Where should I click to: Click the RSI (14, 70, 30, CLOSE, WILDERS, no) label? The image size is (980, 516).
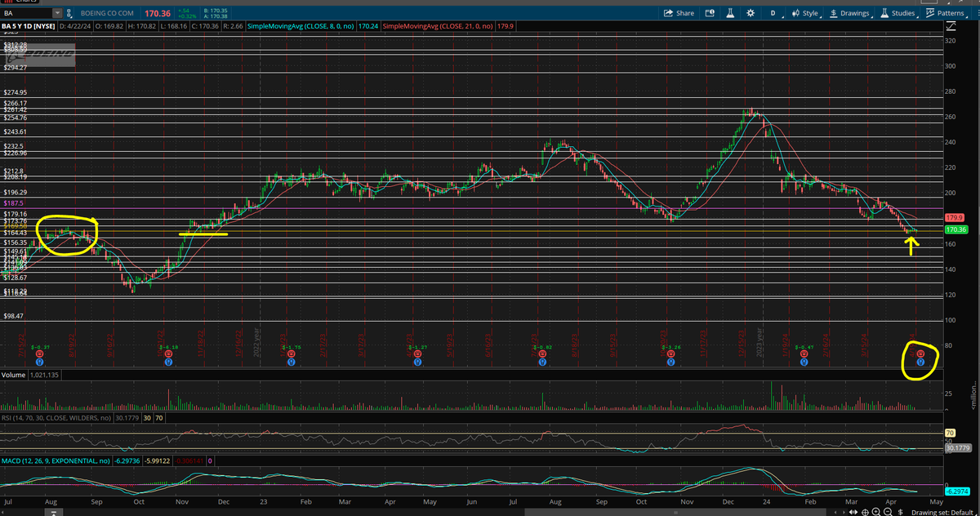[56, 418]
